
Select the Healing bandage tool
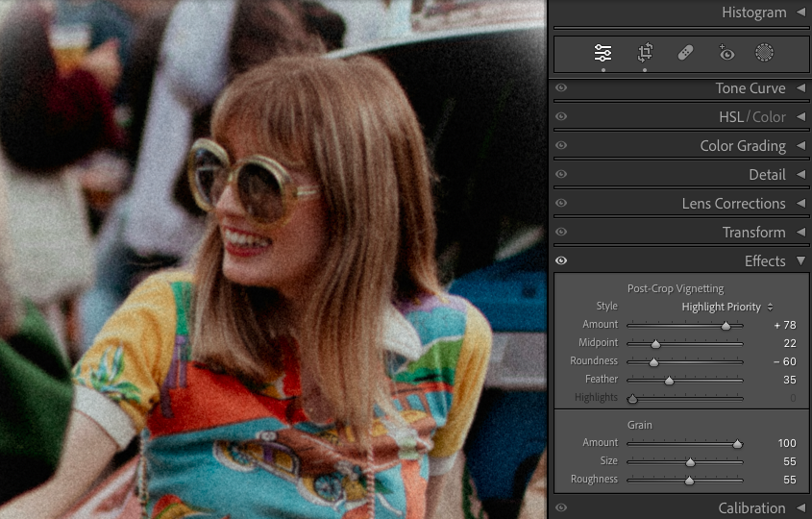685,53
